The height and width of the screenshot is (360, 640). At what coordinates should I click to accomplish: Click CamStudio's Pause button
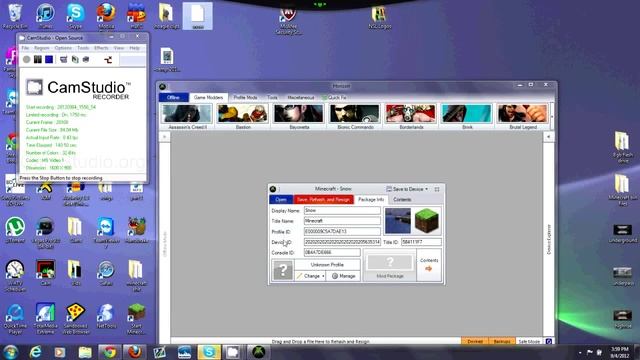(x=38, y=60)
